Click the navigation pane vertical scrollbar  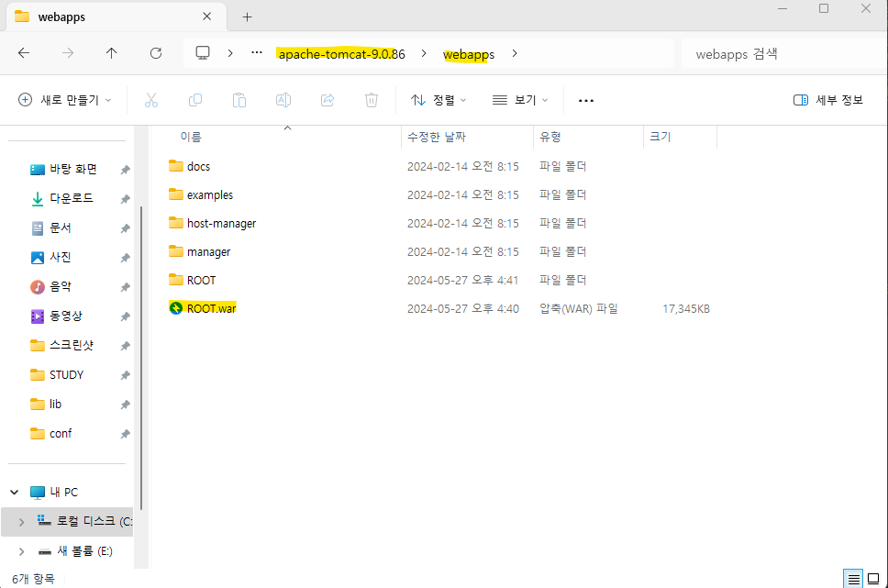coord(141,358)
